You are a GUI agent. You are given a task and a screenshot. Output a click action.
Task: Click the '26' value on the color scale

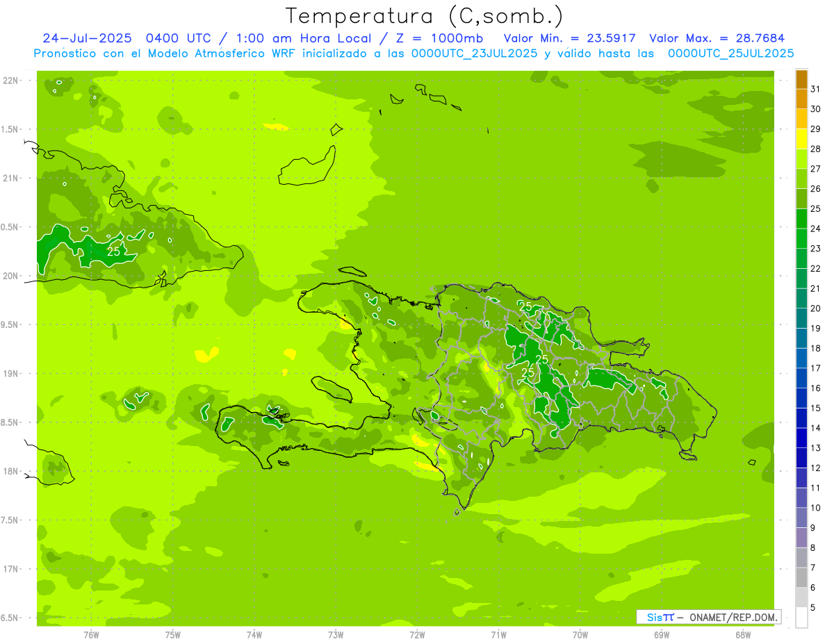[816, 188]
